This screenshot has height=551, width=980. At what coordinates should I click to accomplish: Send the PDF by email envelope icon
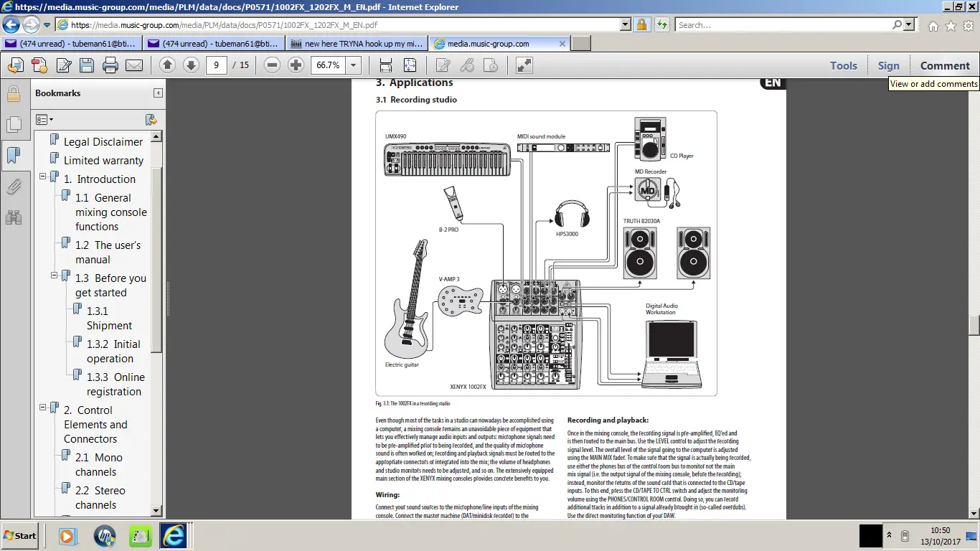tap(134, 66)
